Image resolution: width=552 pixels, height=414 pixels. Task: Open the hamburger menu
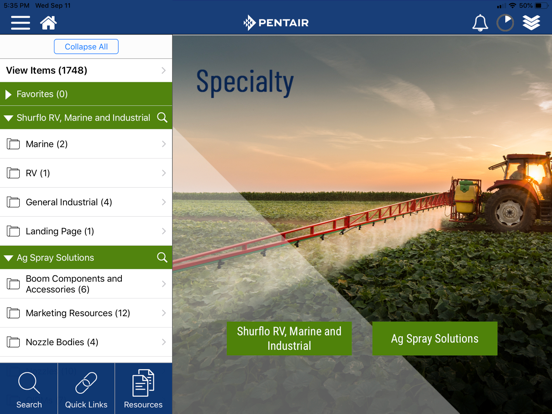coord(20,23)
